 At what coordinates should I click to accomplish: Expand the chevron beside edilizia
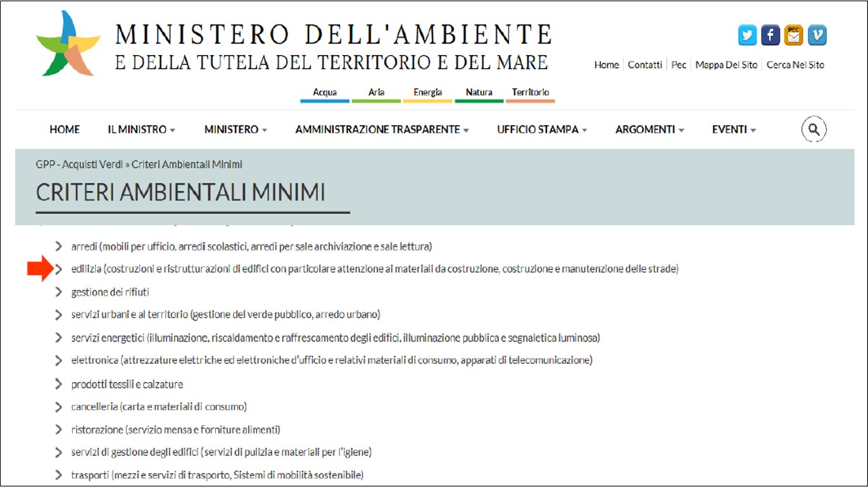point(58,269)
